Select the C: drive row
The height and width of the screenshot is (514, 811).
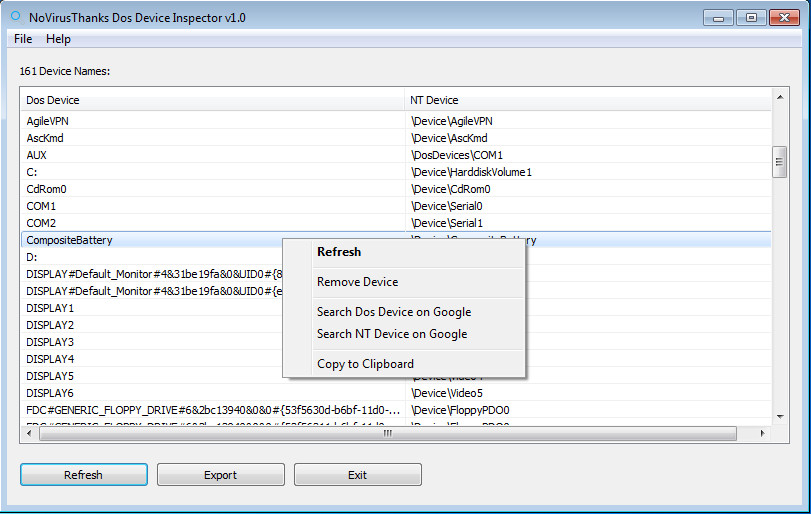tap(396, 172)
